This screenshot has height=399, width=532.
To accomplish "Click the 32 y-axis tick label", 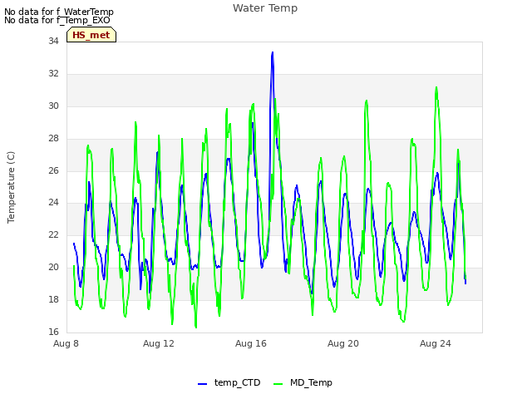I will click(x=53, y=74).
